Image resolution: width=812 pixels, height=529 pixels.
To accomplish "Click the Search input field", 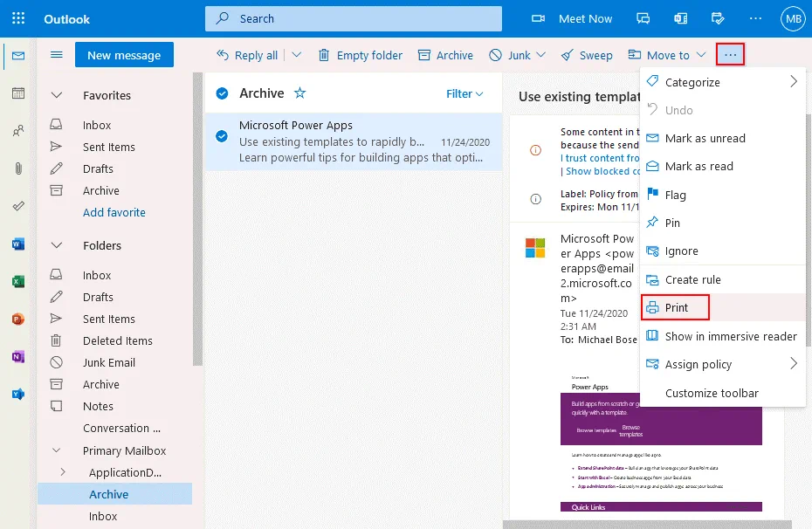I will coord(367,18).
